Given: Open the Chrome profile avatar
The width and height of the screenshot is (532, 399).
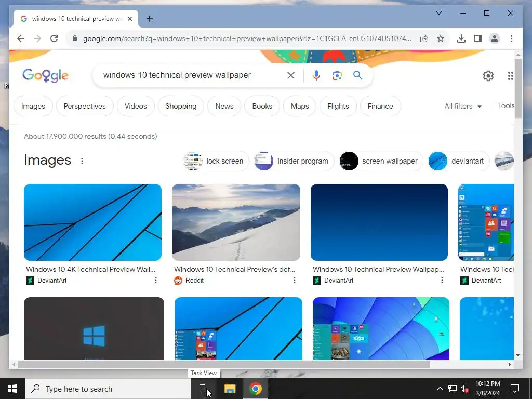Looking at the screenshot, I should [495, 38].
